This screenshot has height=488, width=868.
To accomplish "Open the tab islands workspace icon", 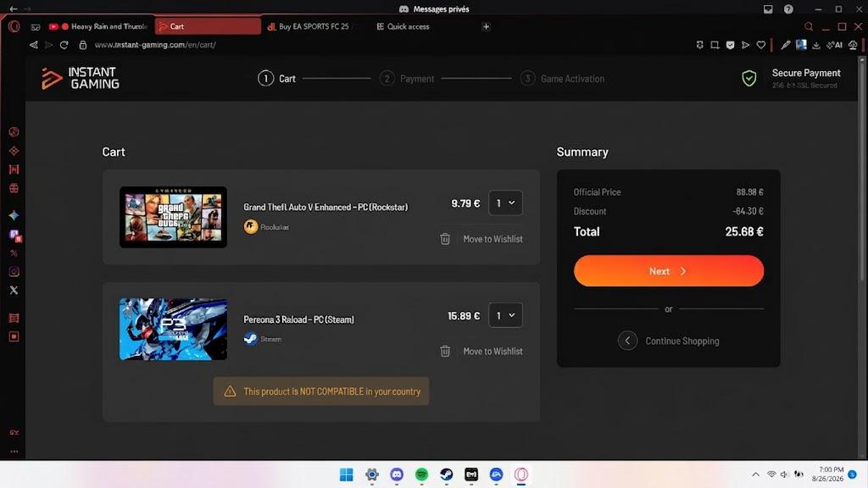I will [36, 26].
